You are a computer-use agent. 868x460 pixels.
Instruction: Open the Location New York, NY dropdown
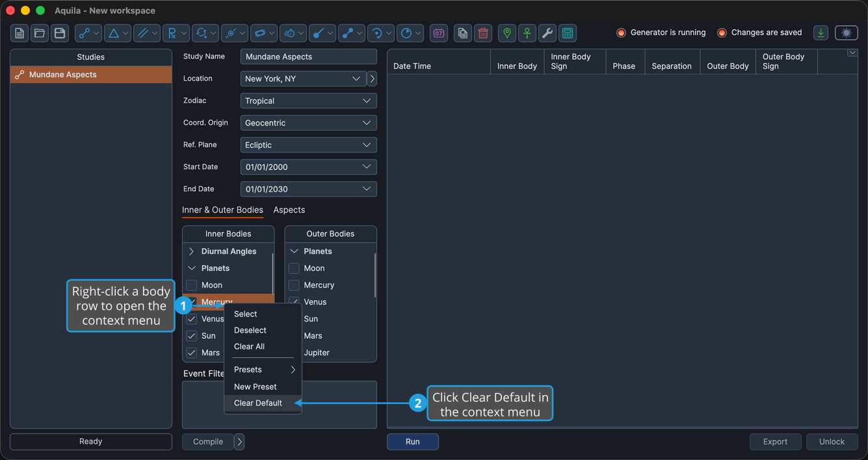pos(303,79)
